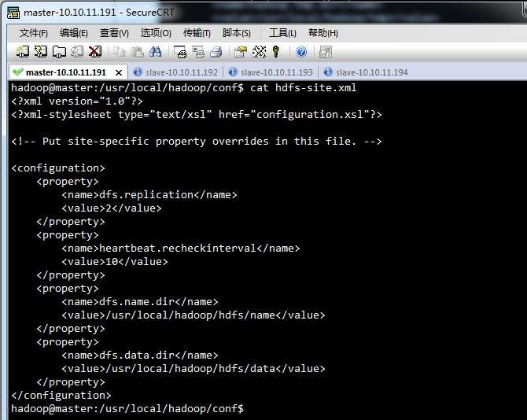The height and width of the screenshot is (420, 527).
Task: Click the 'cat hdfs-site.xml' command text
Action: [303, 88]
